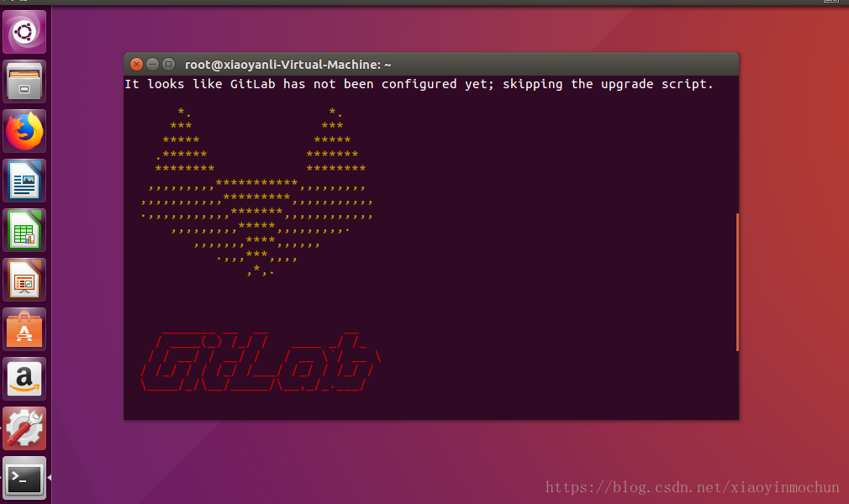Open the Ubuntu Dash search launcher
Viewport: 849px width, 504px height.
(24, 32)
